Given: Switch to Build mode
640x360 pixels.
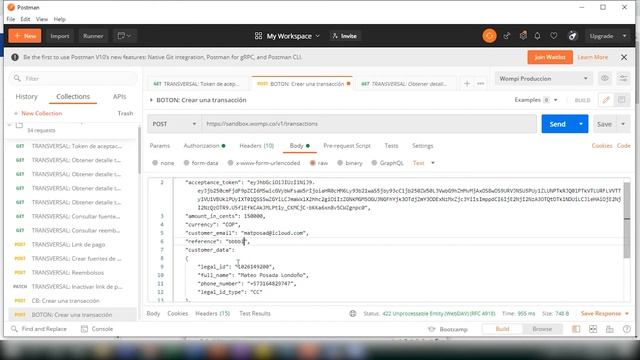Looking at the screenshot, I should pyautogui.click(x=502, y=329).
